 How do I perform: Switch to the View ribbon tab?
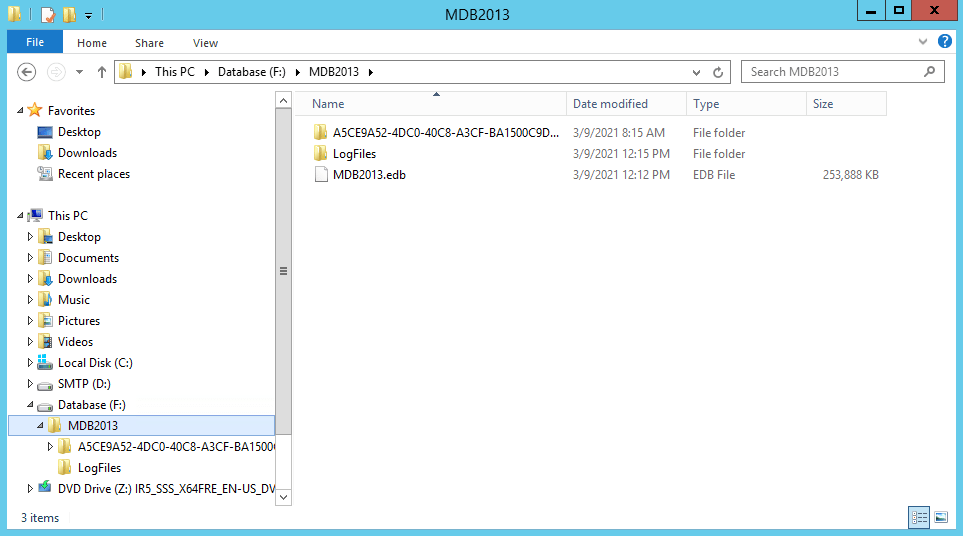coord(205,43)
